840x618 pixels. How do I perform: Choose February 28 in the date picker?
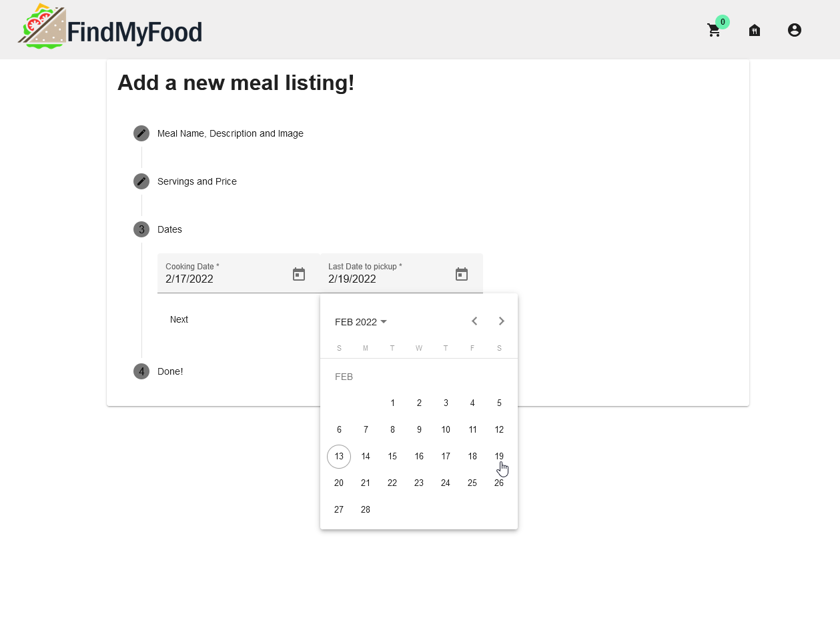(366, 509)
